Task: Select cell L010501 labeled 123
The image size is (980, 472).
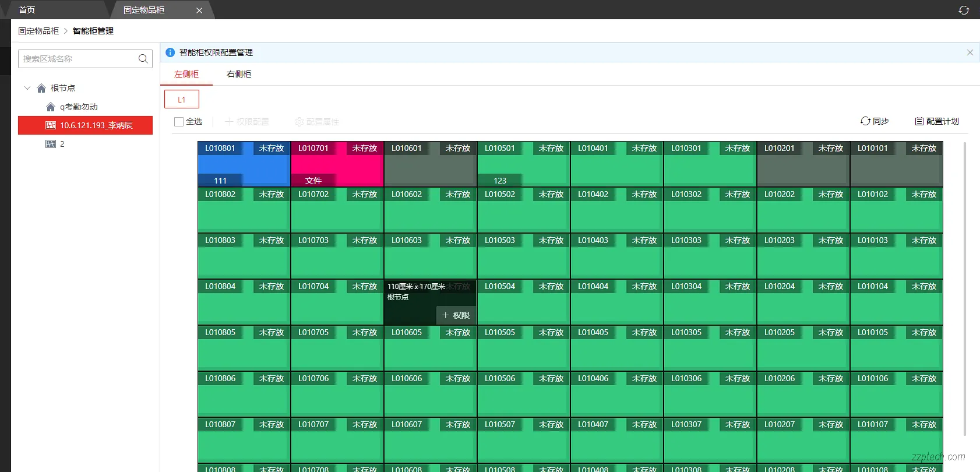Action: pyautogui.click(x=524, y=164)
